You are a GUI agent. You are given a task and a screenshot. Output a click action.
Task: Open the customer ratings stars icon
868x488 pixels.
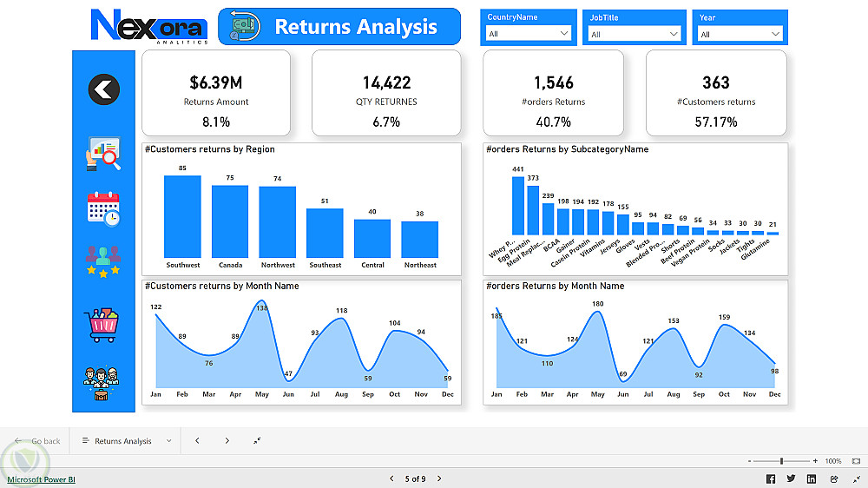tap(103, 261)
